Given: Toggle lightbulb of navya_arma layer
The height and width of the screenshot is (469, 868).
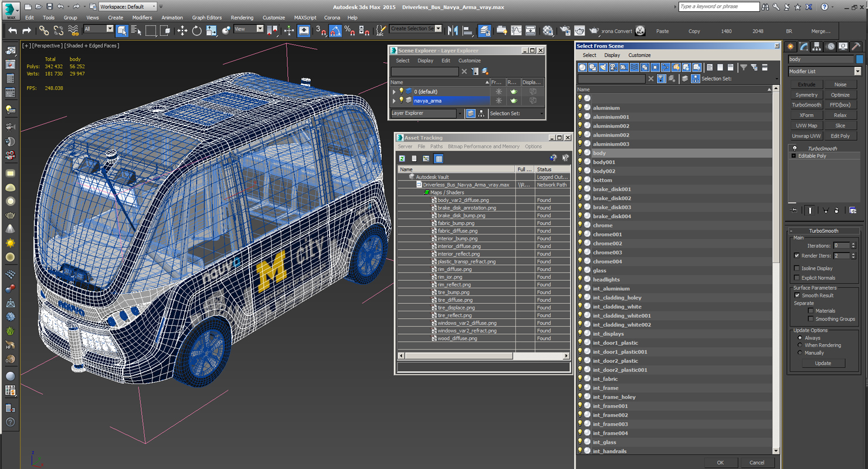Looking at the screenshot, I should coord(401,101).
